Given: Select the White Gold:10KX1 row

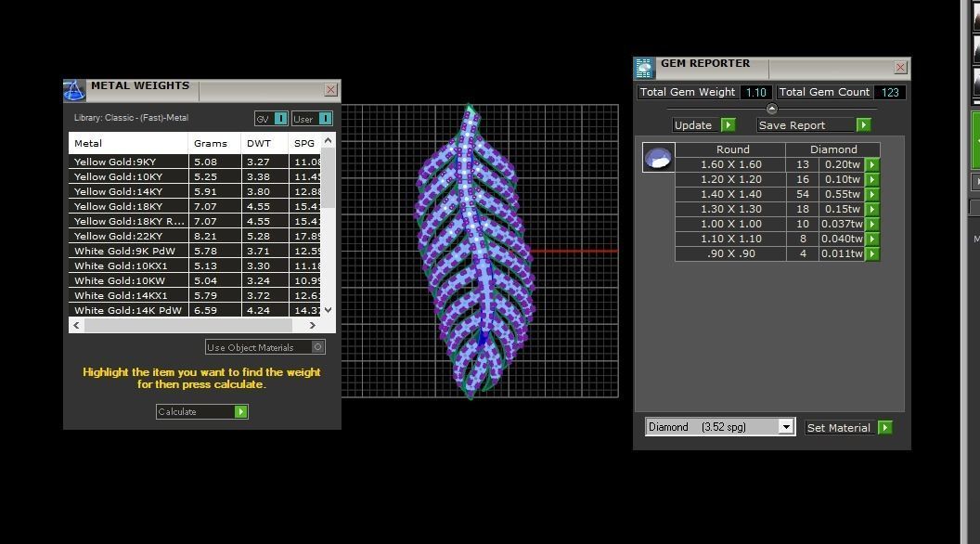Looking at the screenshot, I should pos(195,266).
